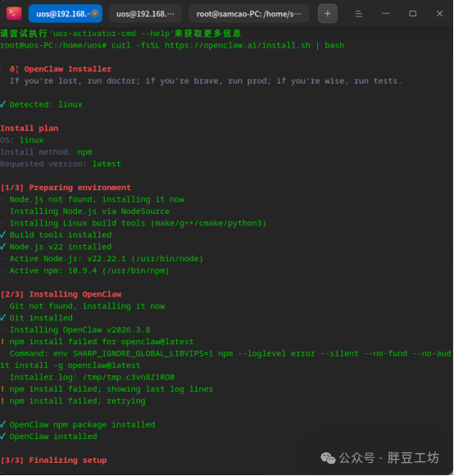Click the 'Command: env SHARP_IGNORE_GLOBAL_LIBVIPS=1' line
Viewport: 454px width, 476px height.
tap(225, 359)
